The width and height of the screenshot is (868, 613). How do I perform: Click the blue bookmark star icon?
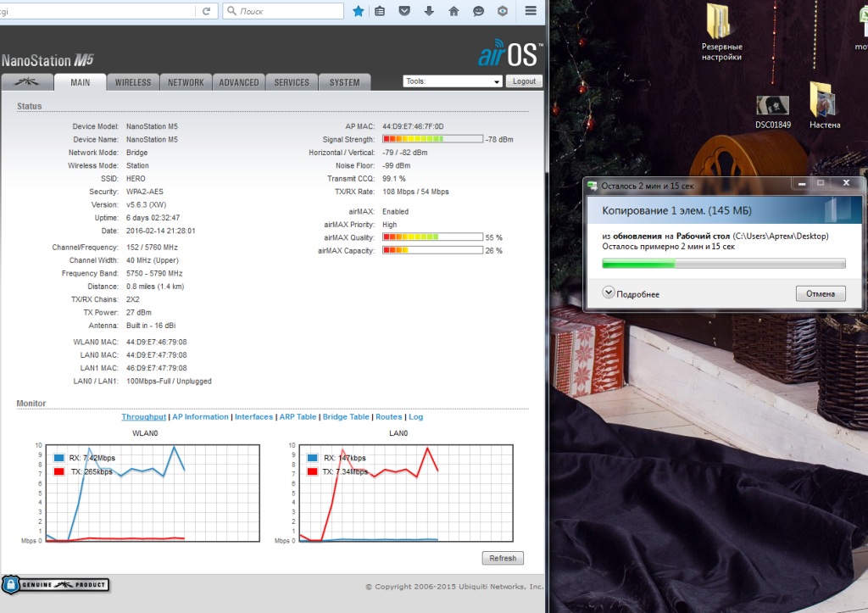[359, 11]
